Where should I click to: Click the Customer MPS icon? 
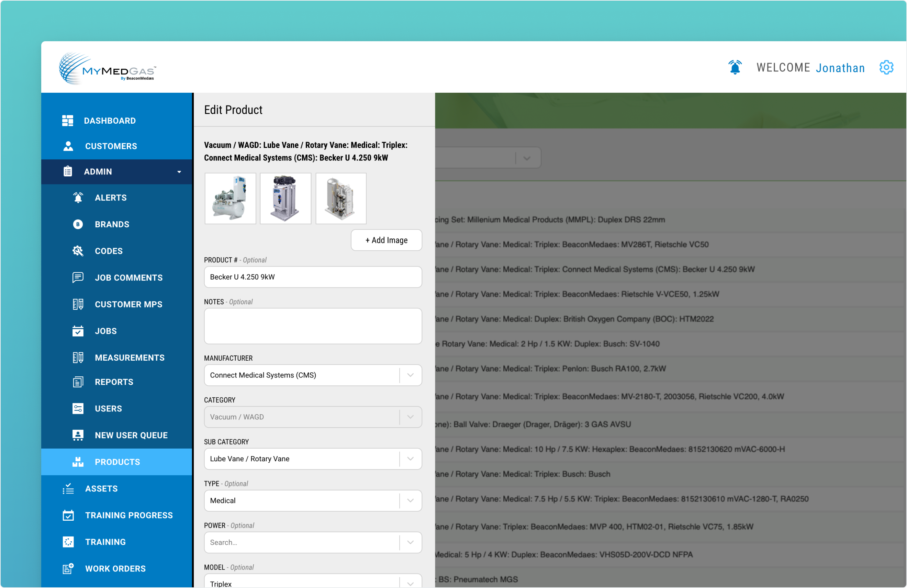point(78,305)
